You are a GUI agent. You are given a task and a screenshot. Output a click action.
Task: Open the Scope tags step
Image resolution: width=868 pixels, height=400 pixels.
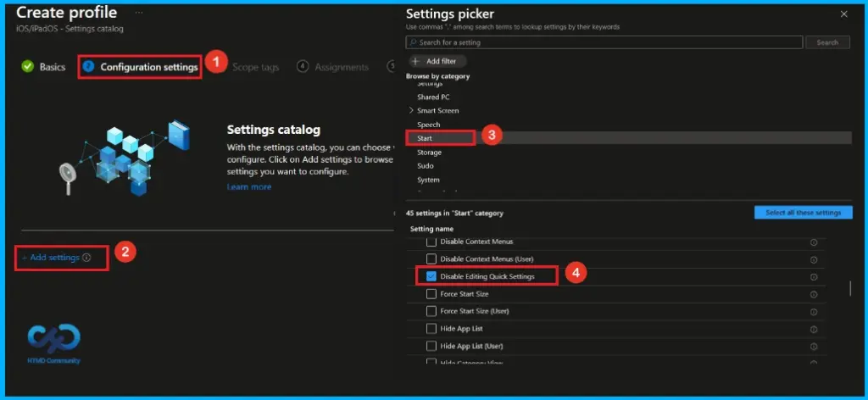tap(255, 68)
